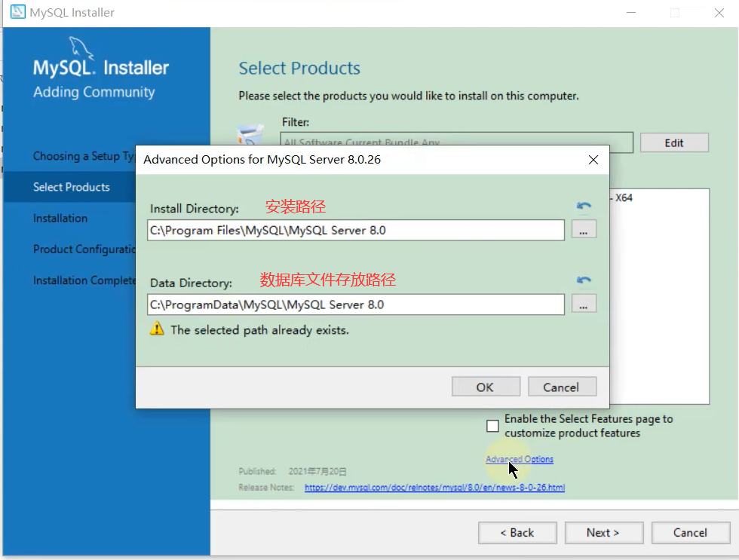Screen dimensions: 739x560
Task: Select the Select Products sidebar step
Action: click(72, 187)
